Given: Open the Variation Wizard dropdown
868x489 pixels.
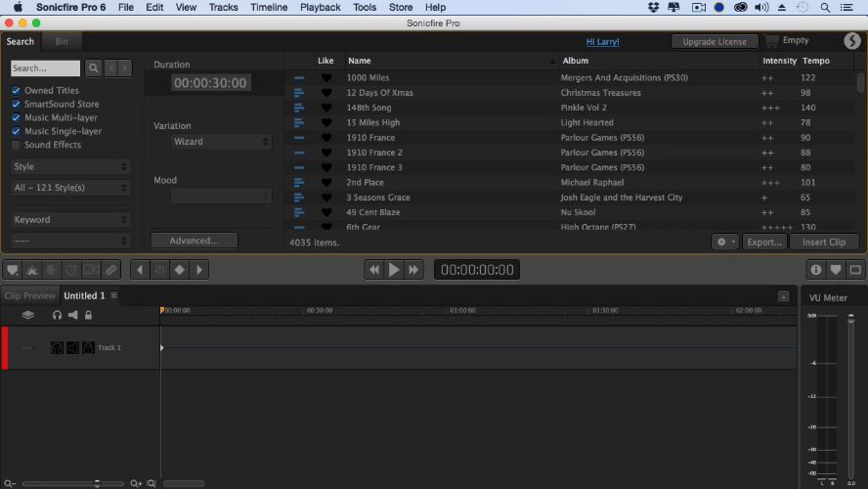Looking at the screenshot, I should coord(221,142).
